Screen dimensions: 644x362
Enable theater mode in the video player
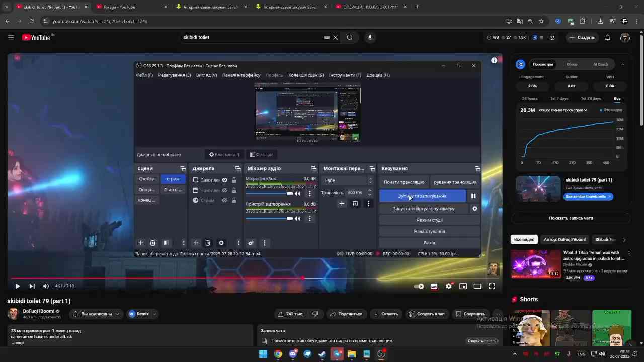click(477, 286)
